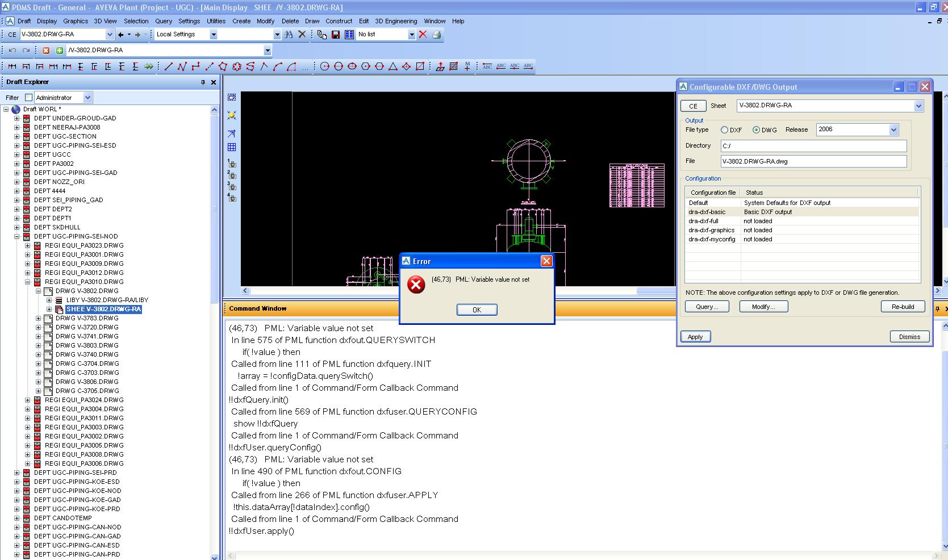This screenshot has width=948, height=560.
Task: Select the first circle draw tool
Action: tap(325, 66)
